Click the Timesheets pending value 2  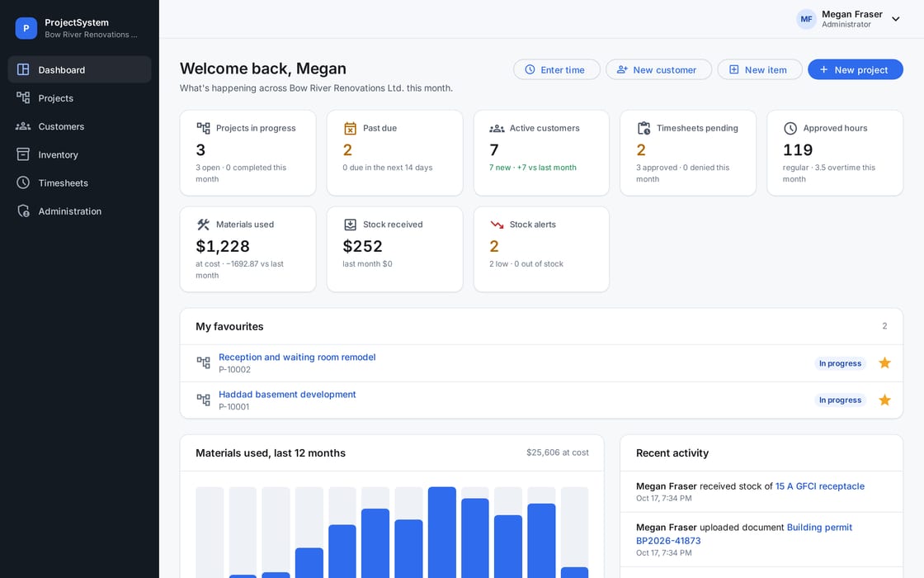tap(641, 149)
